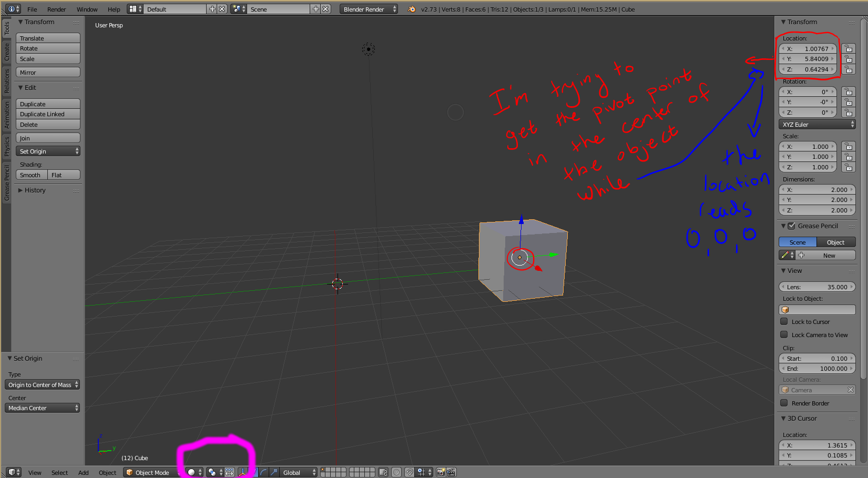Open the pivot point selector
Image resolution: width=868 pixels, height=478 pixels.
click(215, 472)
